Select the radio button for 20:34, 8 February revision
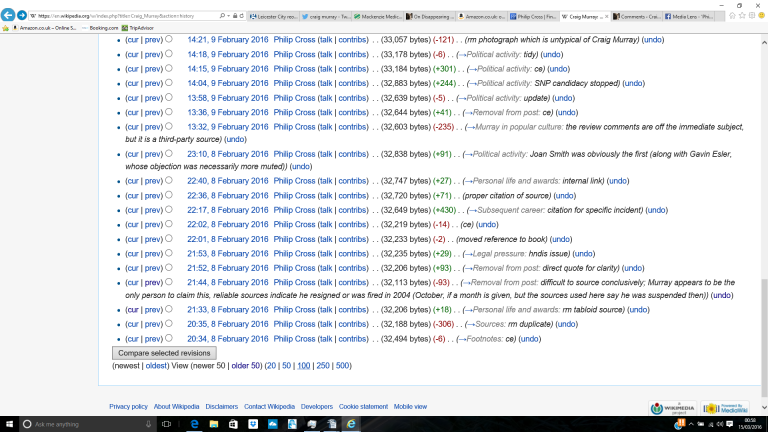 pos(168,338)
